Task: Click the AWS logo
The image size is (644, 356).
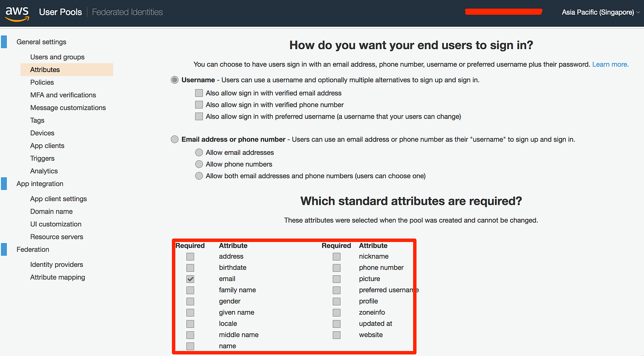Action: tap(17, 12)
